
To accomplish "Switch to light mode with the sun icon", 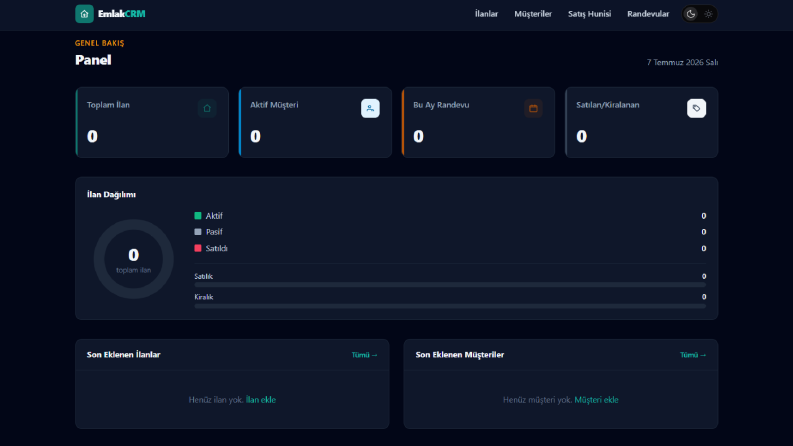I will 709,14.
